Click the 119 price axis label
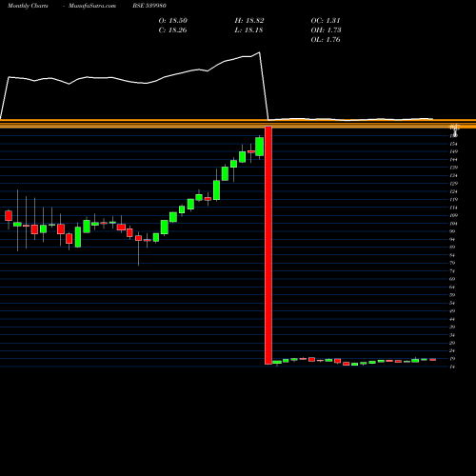 [454, 200]
